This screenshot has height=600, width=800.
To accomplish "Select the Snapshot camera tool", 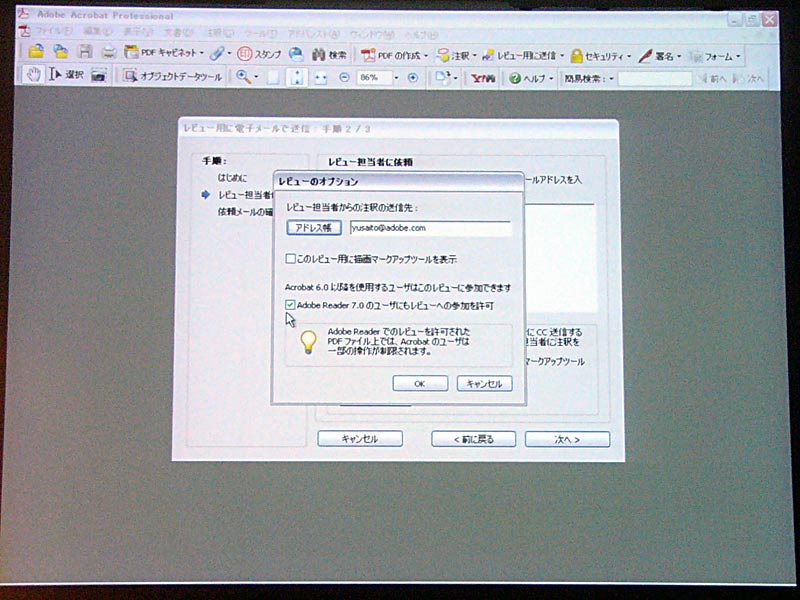I will pyautogui.click(x=98, y=76).
